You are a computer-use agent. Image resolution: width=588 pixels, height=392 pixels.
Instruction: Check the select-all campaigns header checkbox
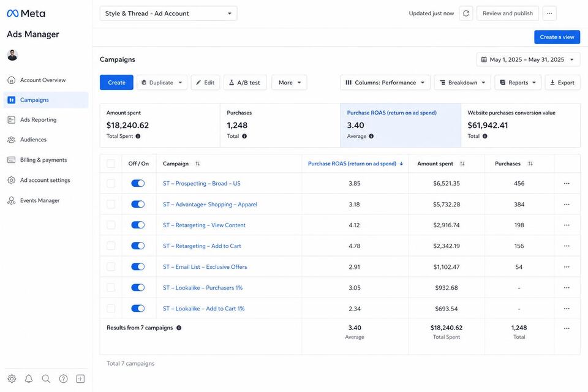[111, 164]
